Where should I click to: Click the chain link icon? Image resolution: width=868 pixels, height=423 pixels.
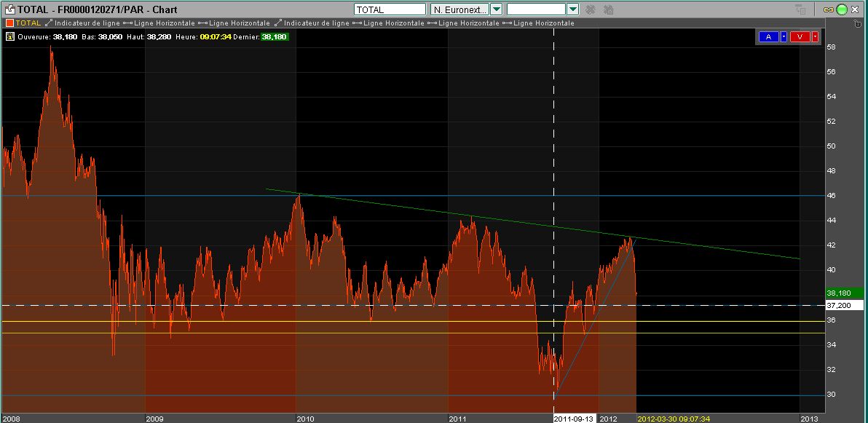[829, 9]
